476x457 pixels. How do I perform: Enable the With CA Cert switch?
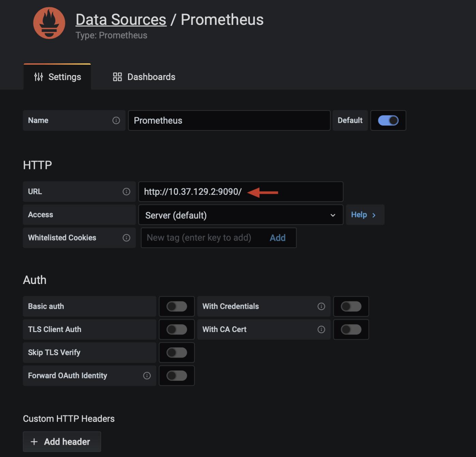pyautogui.click(x=351, y=329)
